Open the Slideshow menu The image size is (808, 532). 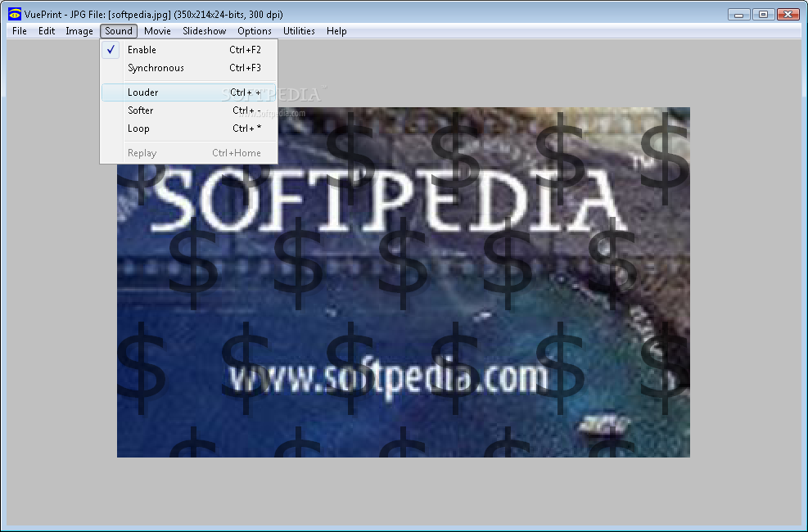click(x=204, y=31)
